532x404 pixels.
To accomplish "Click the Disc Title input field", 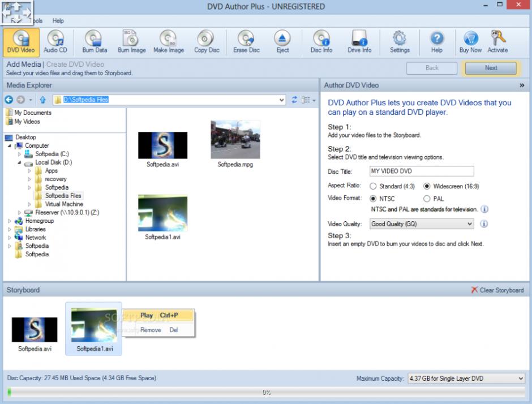I will [422, 171].
